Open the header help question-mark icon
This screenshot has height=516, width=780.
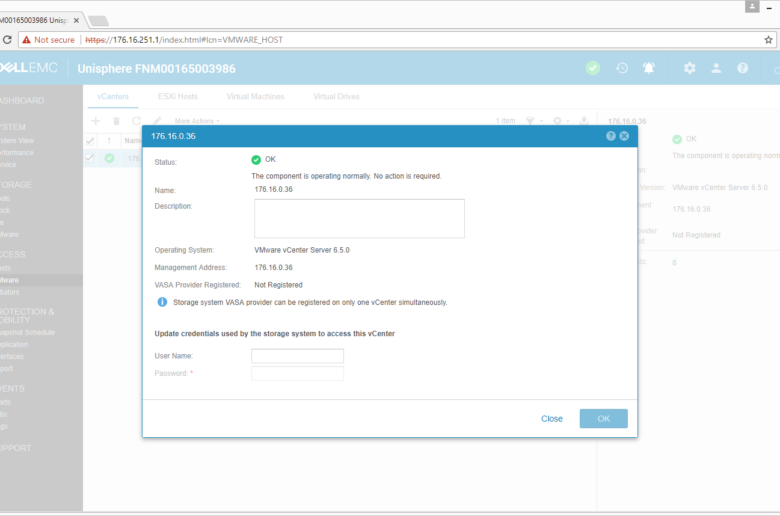(x=742, y=68)
